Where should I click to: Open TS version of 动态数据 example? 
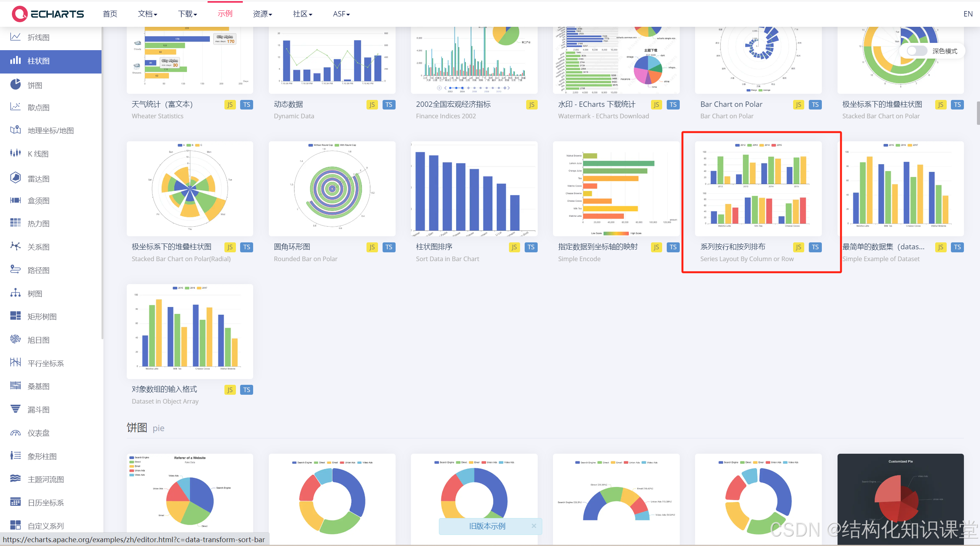(x=389, y=105)
